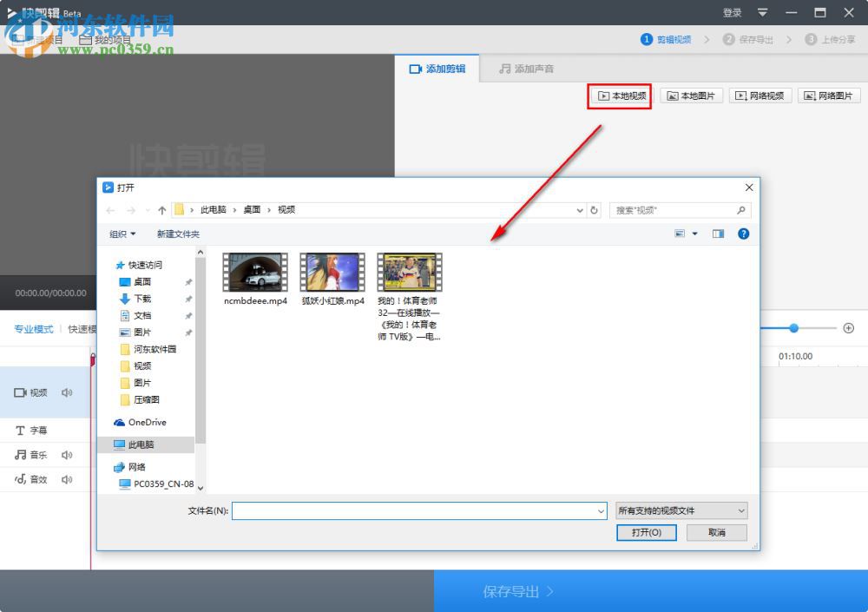Mute the 视频 track speaker icon

tap(67, 392)
